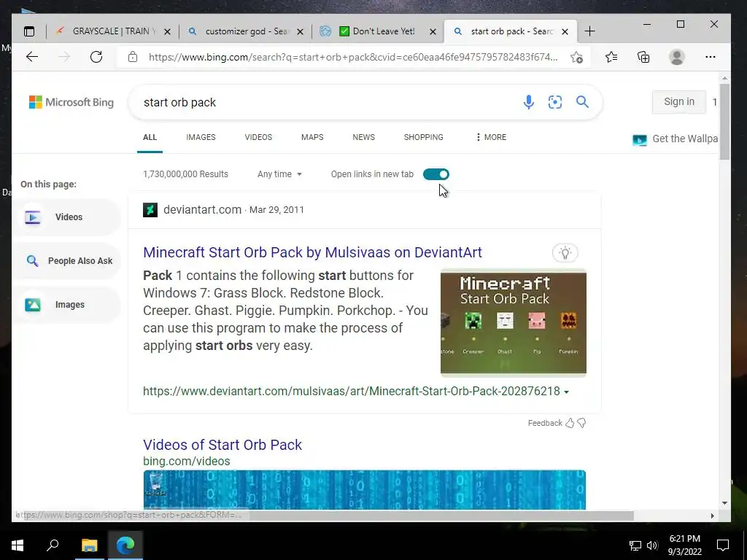
Task: Click the 1,730,000,000 Results text
Action: (185, 174)
